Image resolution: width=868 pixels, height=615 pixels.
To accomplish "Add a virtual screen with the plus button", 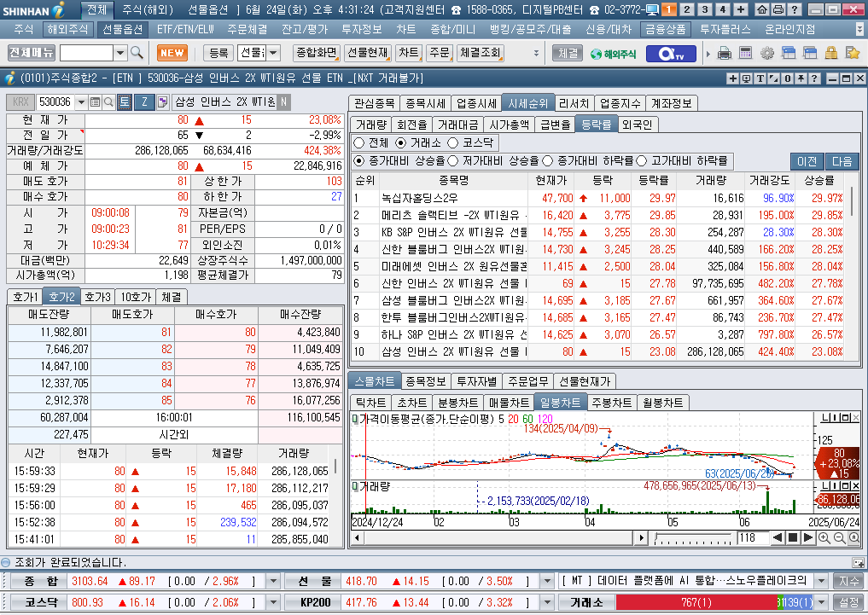I will 741,9.
